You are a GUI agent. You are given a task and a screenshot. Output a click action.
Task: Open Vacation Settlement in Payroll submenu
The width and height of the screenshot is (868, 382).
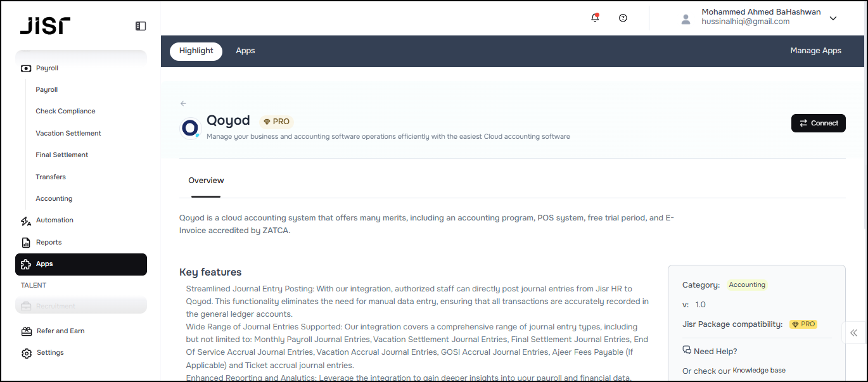click(68, 133)
